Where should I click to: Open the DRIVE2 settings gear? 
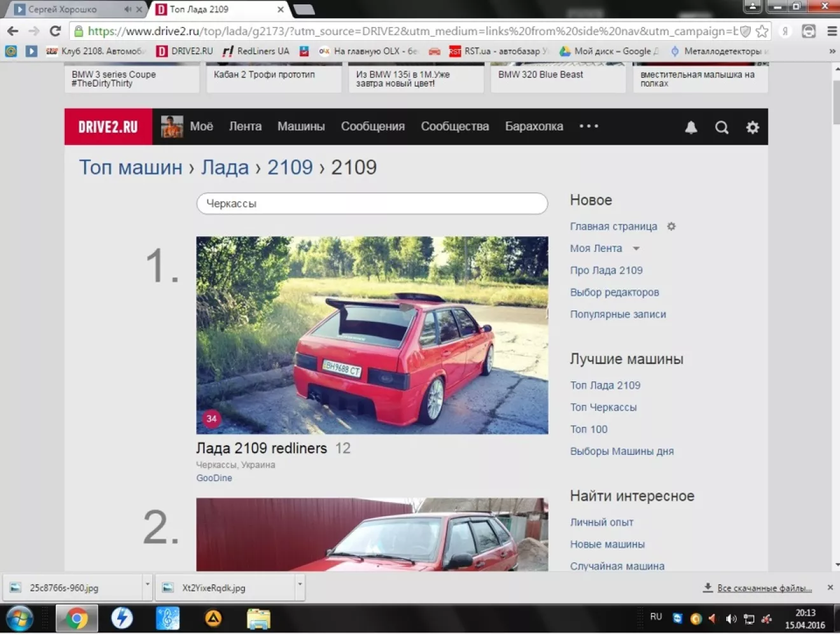point(753,127)
